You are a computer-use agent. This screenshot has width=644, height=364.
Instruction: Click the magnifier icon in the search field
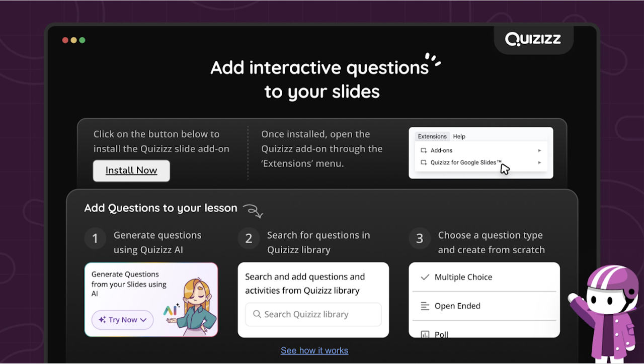pyautogui.click(x=257, y=314)
